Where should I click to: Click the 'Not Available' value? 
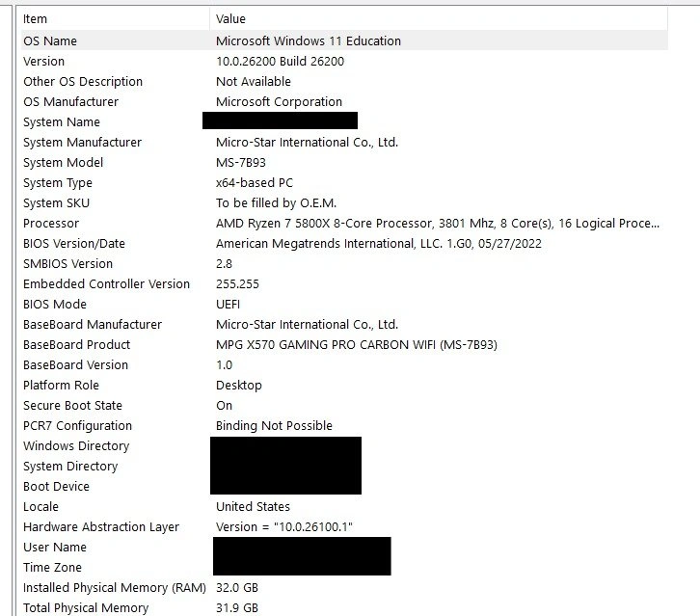coord(254,82)
